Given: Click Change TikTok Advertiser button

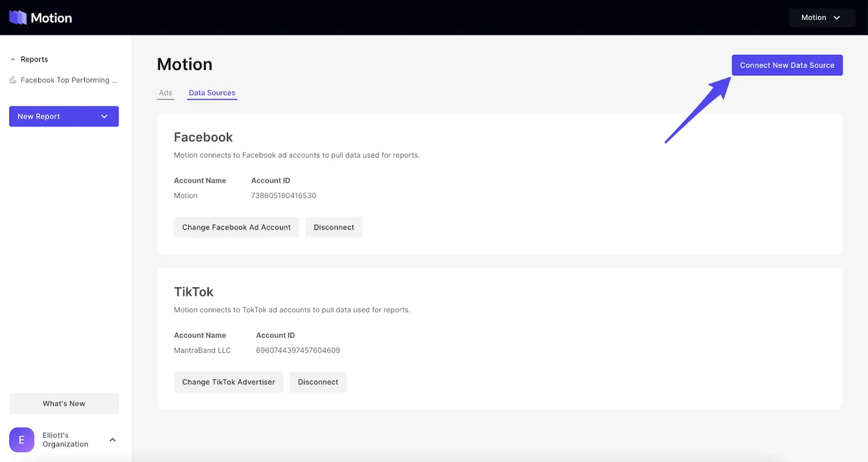Looking at the screenshot, I should pyautogui.click(x=229, y=382).
